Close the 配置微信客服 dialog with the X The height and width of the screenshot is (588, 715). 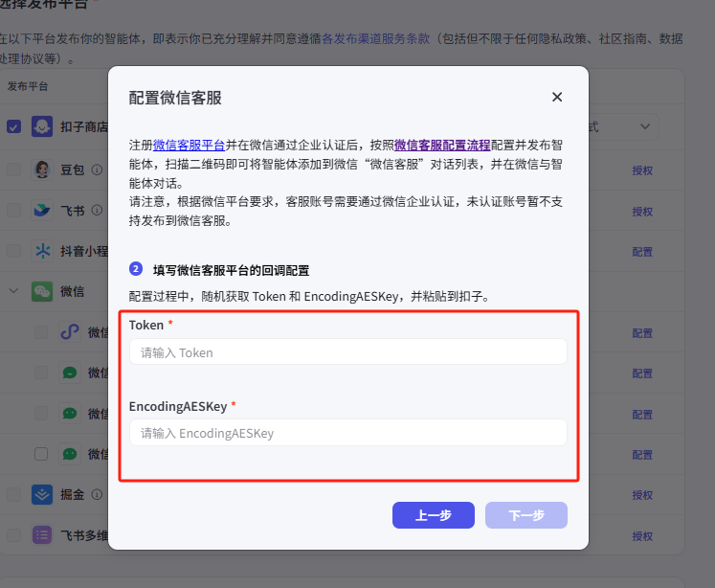pyautogui.click(x=557, y=97)
